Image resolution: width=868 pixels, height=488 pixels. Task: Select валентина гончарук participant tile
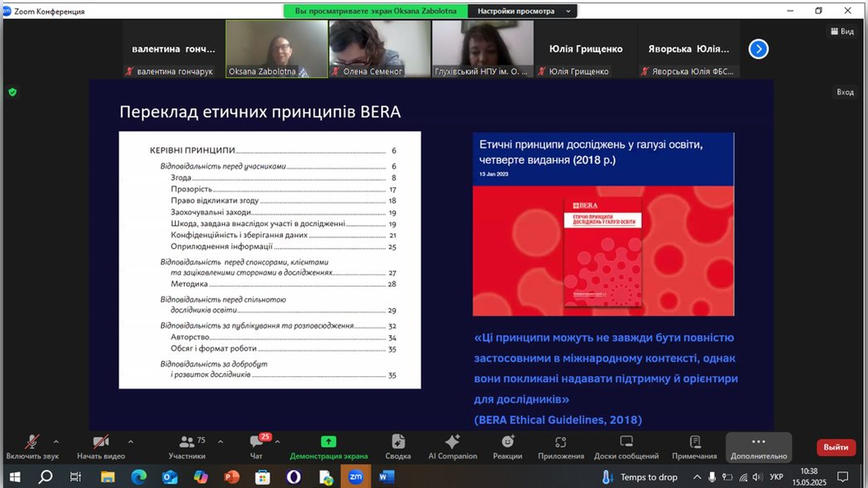click(x=174, y=49)
